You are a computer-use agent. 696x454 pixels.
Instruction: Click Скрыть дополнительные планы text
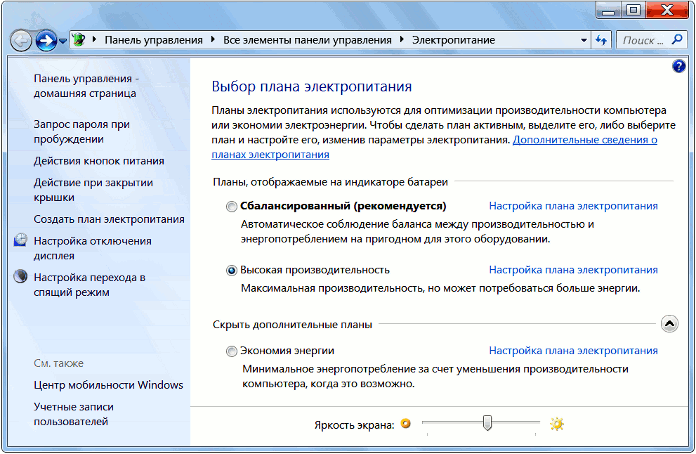pyautogui.click(x=293, y=324)
